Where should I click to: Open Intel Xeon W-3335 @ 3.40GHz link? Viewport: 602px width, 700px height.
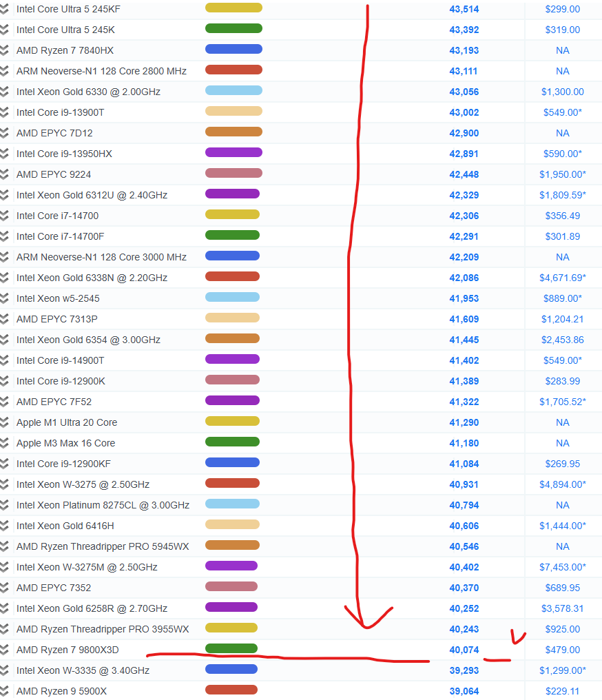(x=83, y=671)
